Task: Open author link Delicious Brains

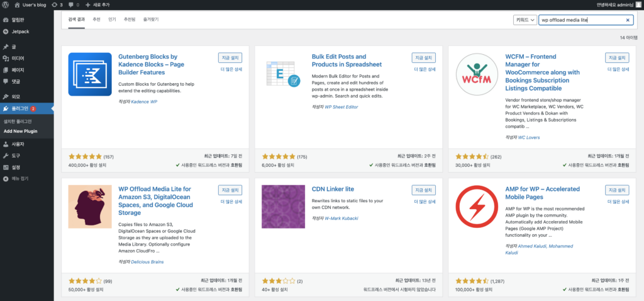Action: click(x=147, y=262)
